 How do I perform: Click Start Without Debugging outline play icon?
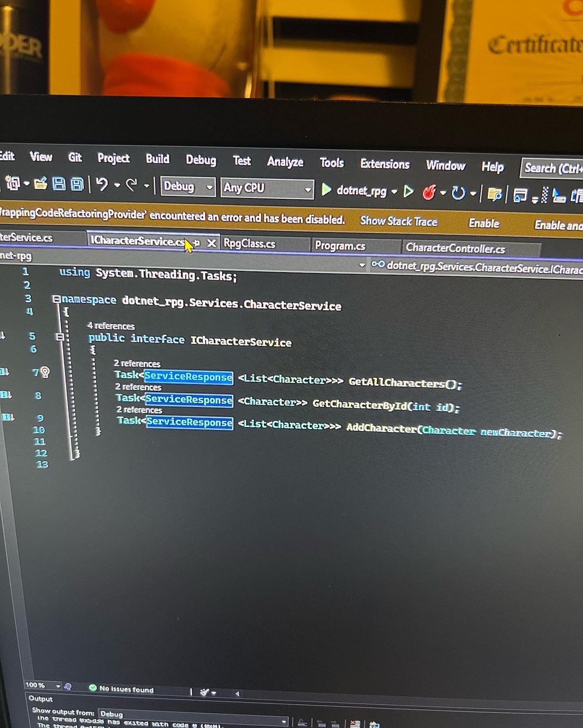[409, 192]
